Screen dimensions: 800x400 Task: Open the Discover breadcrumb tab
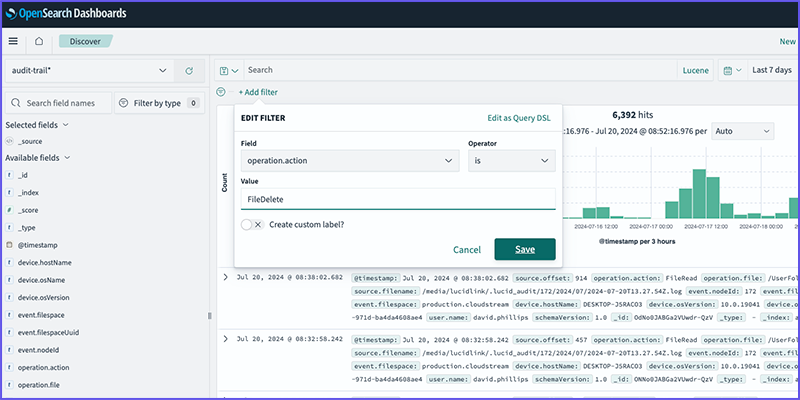pos(85,41)
